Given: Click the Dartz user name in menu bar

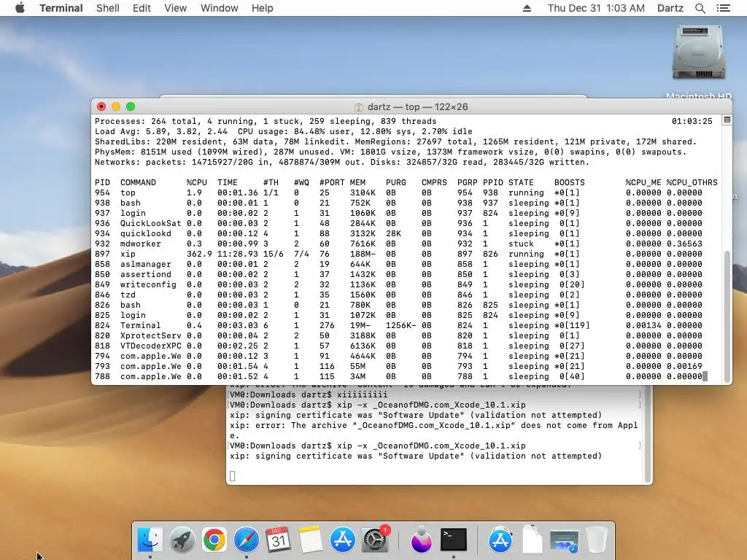Looking at the screenshot, I should point(670,8).
